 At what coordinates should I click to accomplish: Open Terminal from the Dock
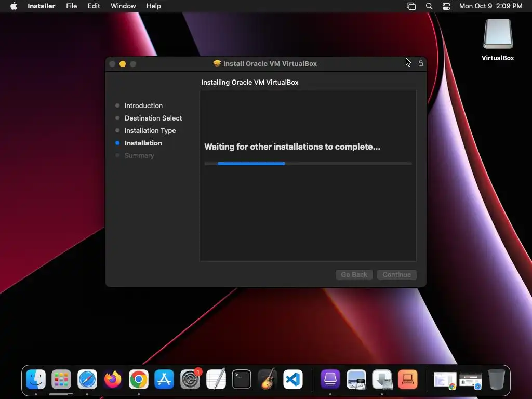coord(242,379)
